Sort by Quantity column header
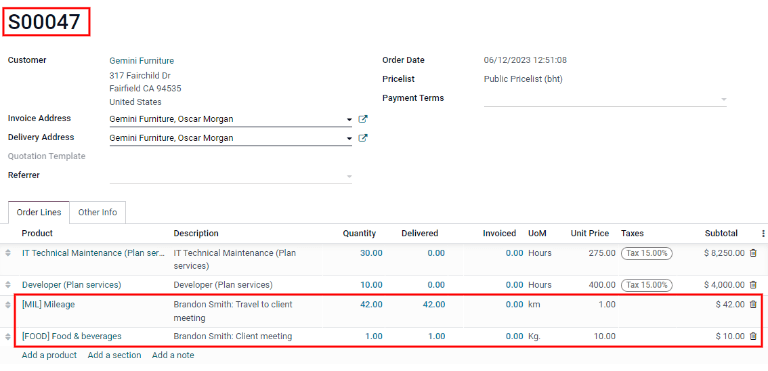Viewport: 768px width, 371px height. 359,233
